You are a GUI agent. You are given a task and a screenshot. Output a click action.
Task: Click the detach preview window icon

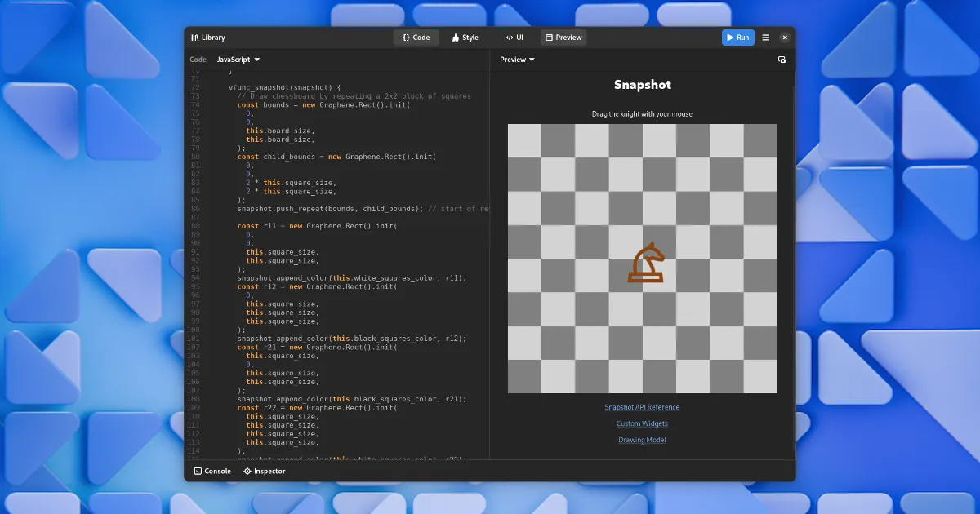point(782,60)
